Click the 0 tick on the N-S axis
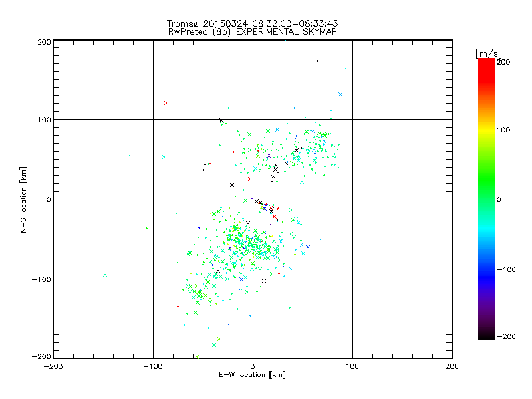532x399 pixels. click(x=48, y=199)
